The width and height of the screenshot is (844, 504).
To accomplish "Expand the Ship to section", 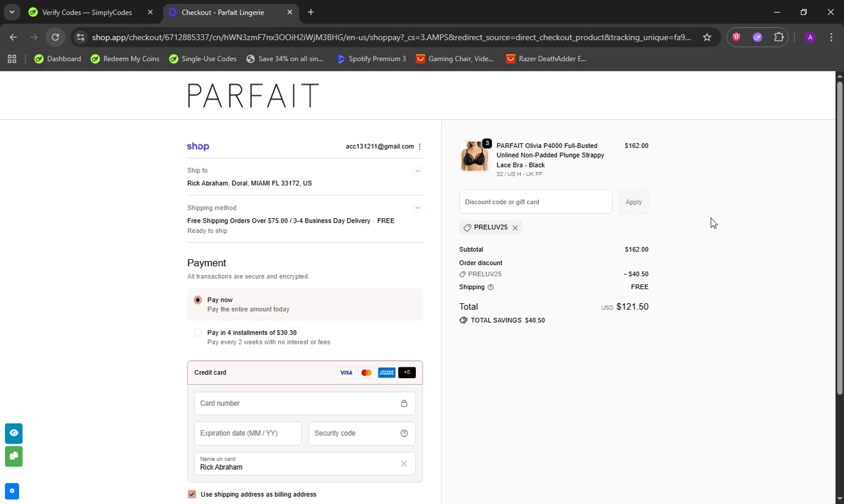I will pos(417,170).
